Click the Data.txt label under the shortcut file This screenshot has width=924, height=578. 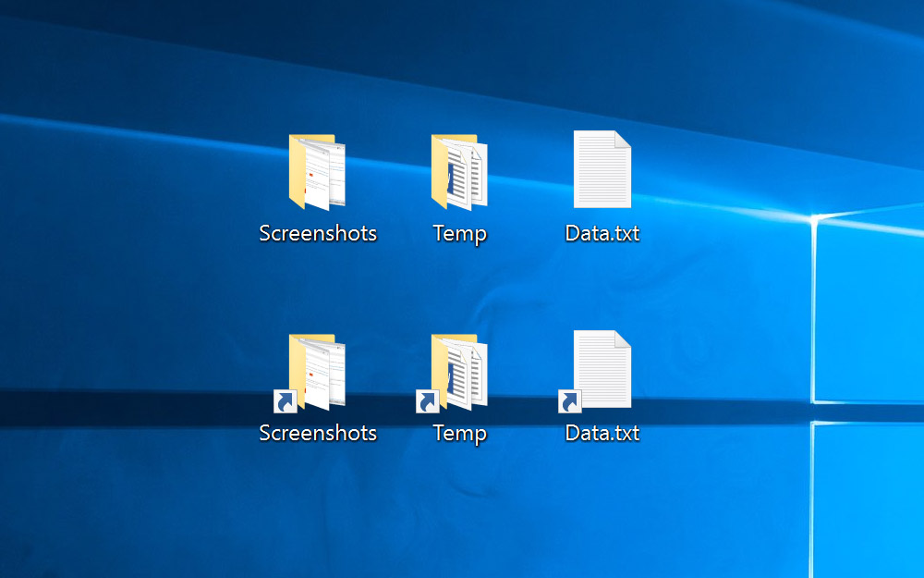click(x=602, y=433)
